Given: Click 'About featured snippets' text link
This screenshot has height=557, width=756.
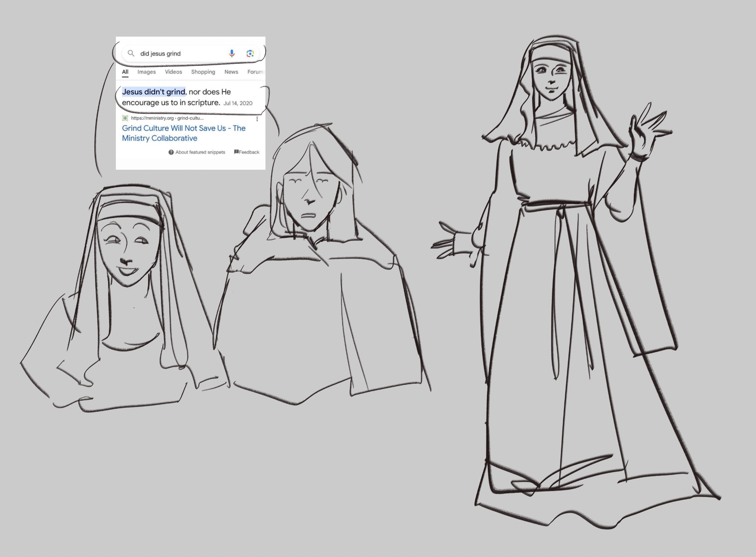Looking at the screenshot, I should click(200, 152).
